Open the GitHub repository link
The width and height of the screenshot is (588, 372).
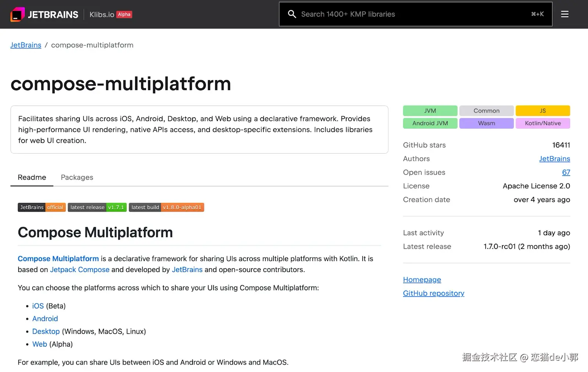[434, 293]
